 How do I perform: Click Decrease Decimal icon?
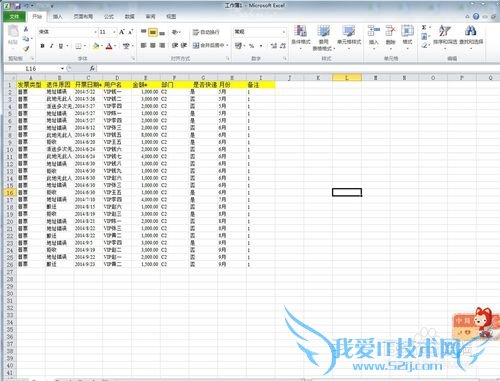point(283,46)
